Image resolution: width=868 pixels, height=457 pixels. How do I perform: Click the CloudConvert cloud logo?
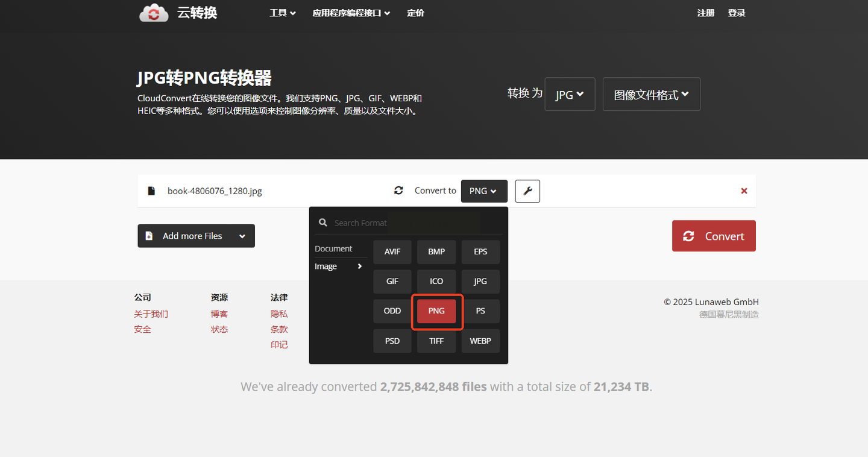154,13
